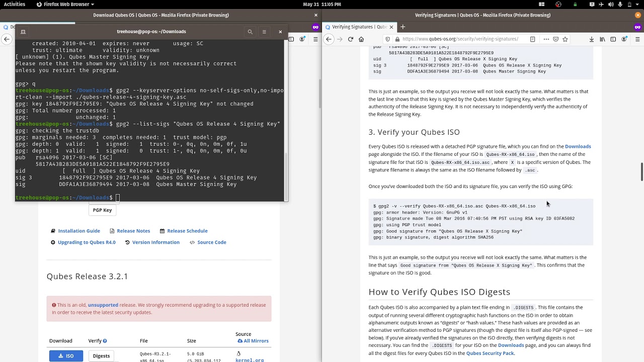Click the PGP Key button

pos(102,210)
